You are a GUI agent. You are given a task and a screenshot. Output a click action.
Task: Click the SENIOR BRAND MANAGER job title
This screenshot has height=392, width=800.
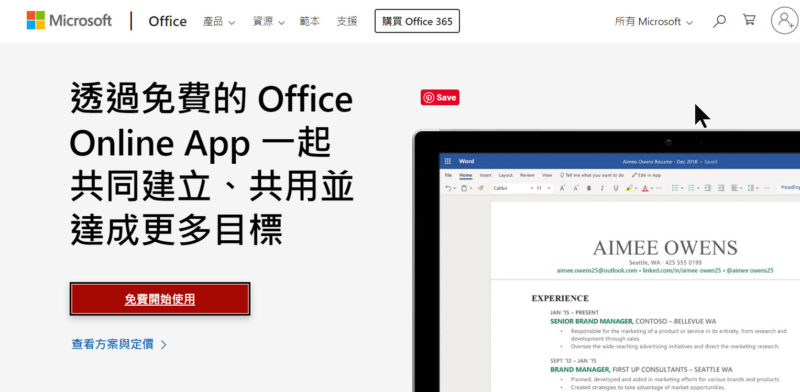tap(592, 322)
